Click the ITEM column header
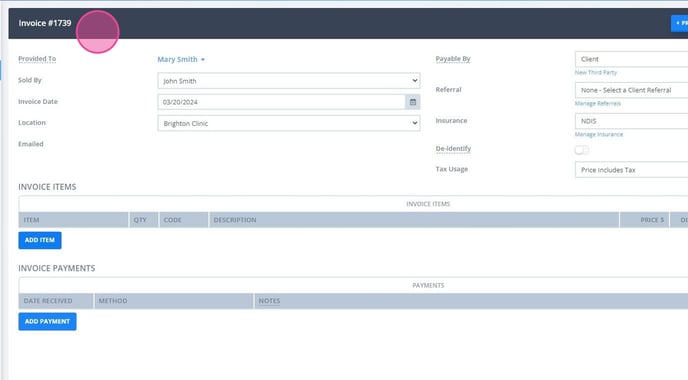 [73, 220]
